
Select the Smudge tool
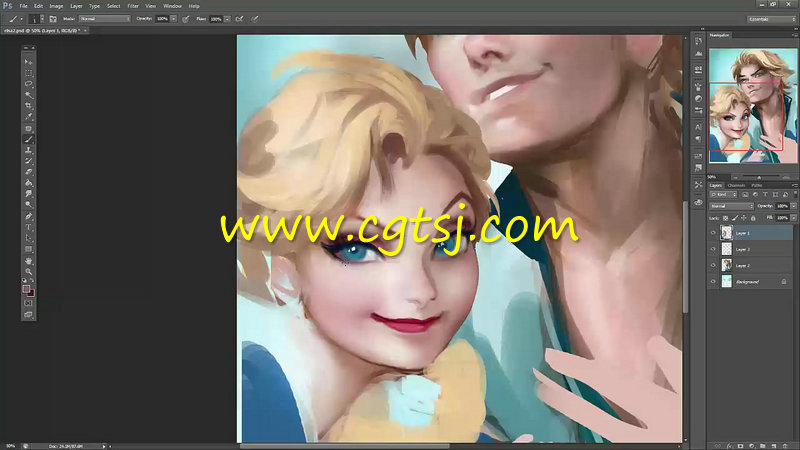29,194
